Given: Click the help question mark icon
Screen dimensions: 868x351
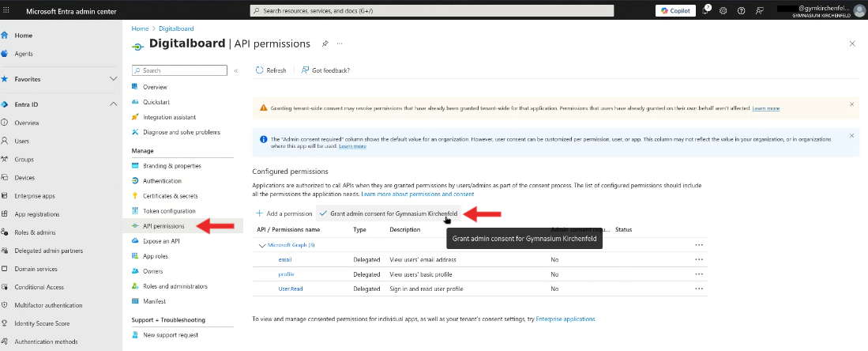Looking at the screenshot, I should (741, 11).
